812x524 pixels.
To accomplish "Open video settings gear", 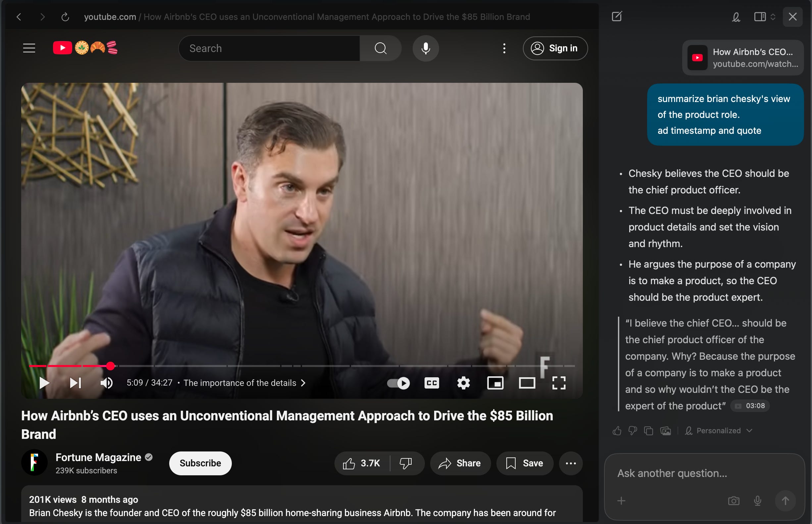I will click(463, 383).
